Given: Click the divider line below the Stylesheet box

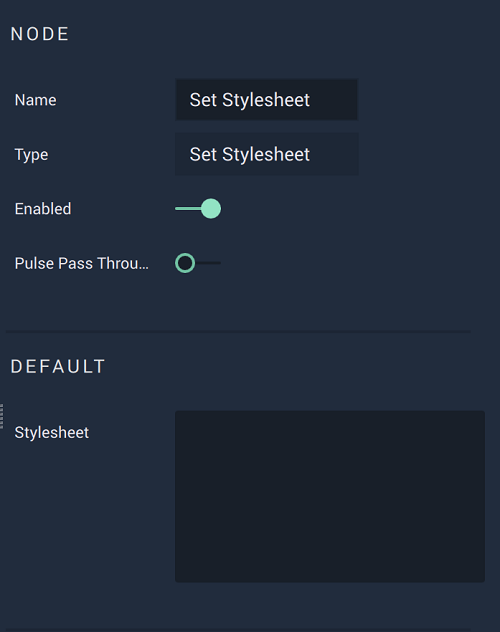Looking at the screenshot, I should (238, 630).
